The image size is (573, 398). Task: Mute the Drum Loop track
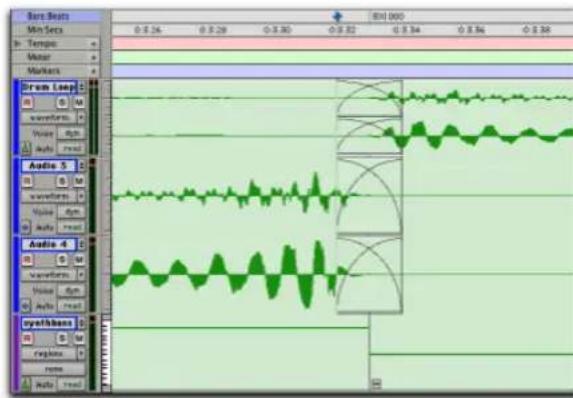point(79,103)
